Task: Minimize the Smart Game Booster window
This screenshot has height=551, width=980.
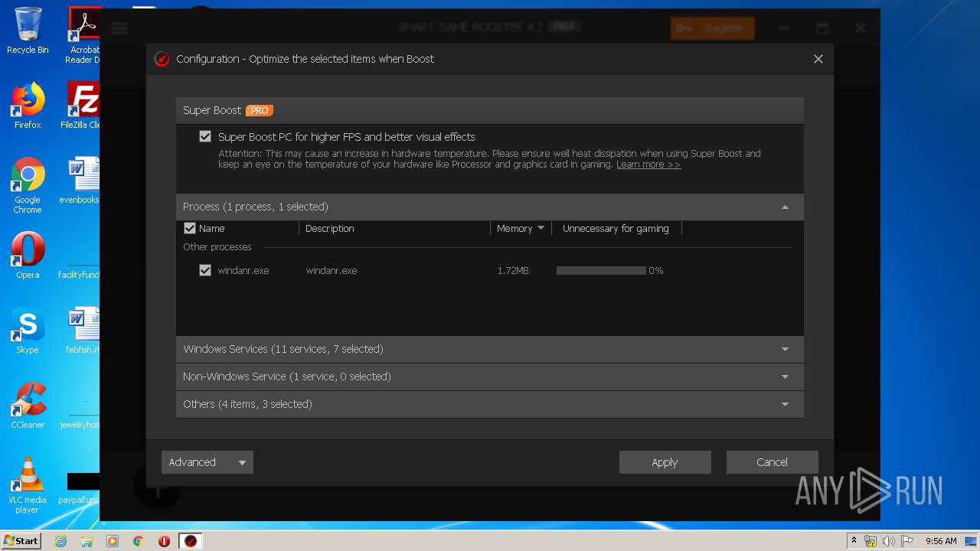Action: coord(784,28)
